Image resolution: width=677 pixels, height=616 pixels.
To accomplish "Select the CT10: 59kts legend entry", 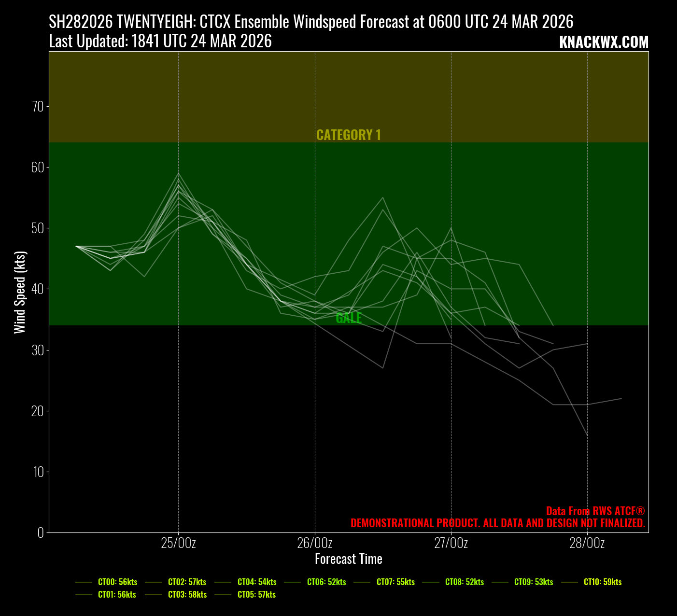I will (x=603, y=582).
